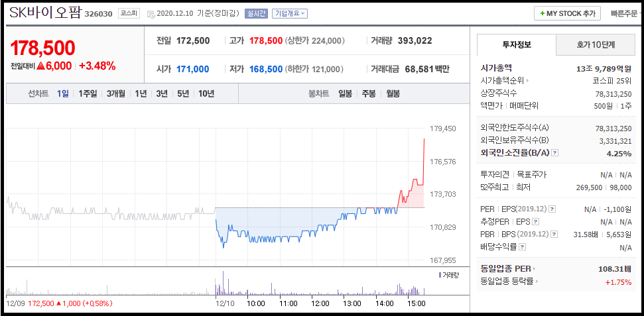
Task: Click the 동일업종 PER value 108.31배
Action: 615,269
